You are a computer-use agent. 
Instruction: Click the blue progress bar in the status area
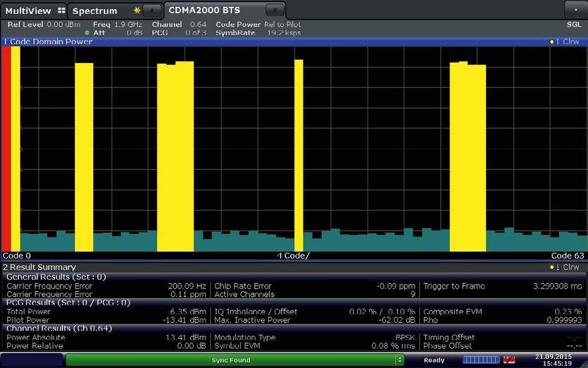click(480, 359)
